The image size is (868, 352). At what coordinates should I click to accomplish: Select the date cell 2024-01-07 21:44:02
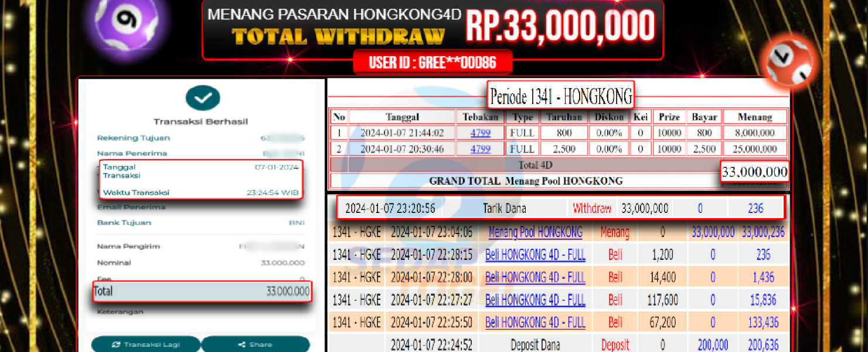coord(402,133)
